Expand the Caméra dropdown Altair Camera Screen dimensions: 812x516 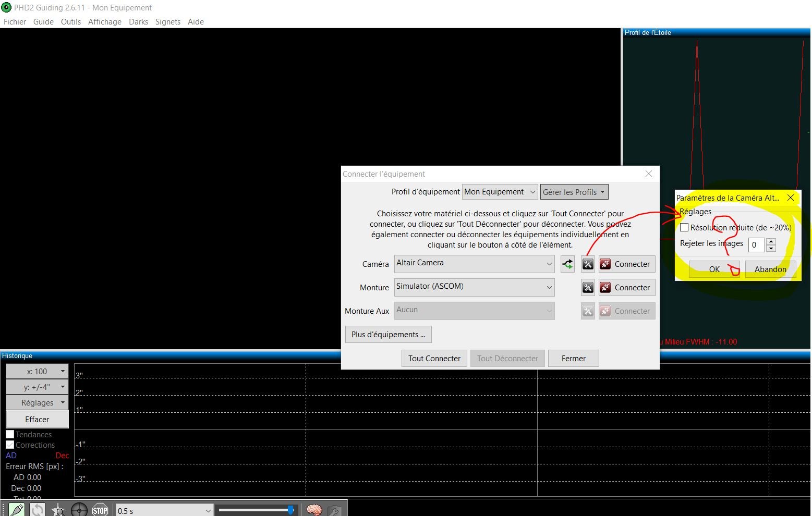click(474, 264)
